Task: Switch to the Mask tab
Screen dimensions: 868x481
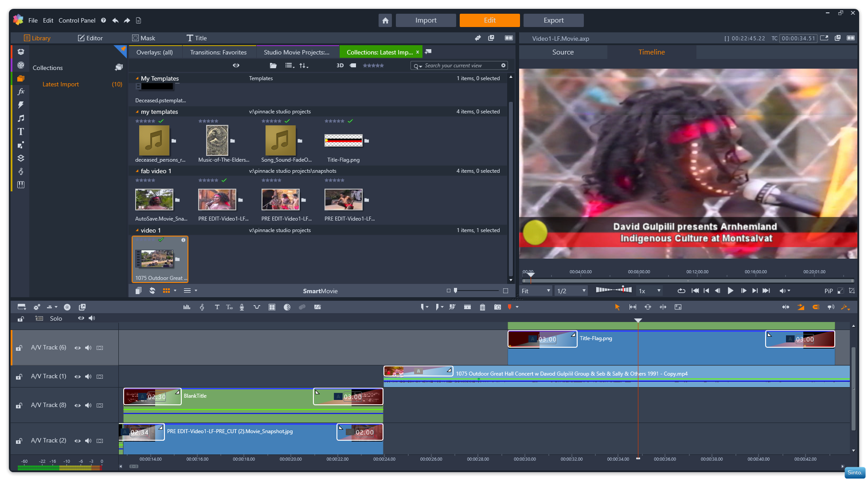Action: 144,38
